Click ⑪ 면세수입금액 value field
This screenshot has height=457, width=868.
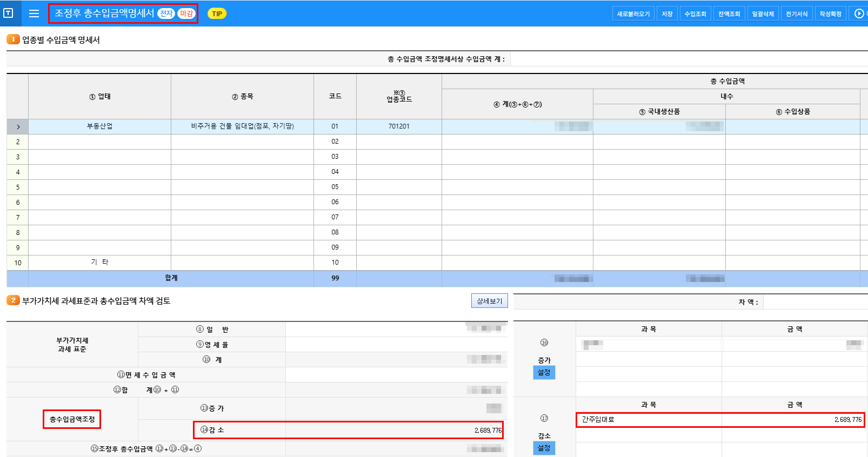pyautogui.click(x=396, y=375)
